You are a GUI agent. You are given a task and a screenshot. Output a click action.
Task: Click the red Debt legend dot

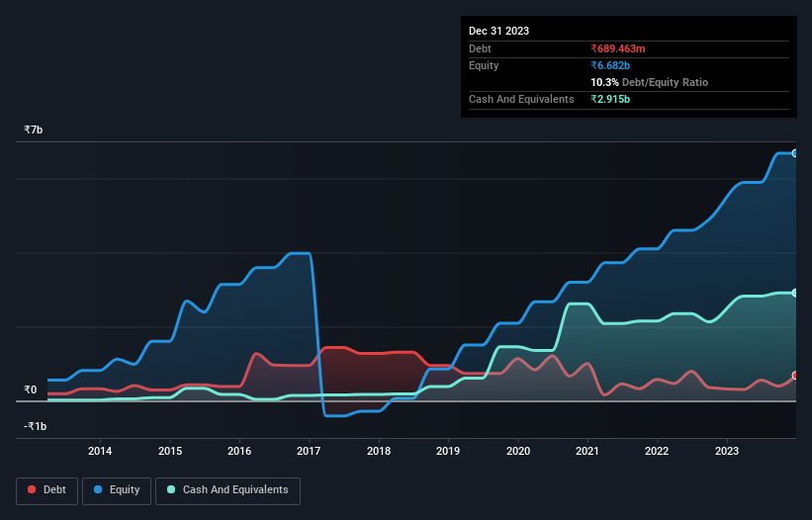(x=32, y=489)
